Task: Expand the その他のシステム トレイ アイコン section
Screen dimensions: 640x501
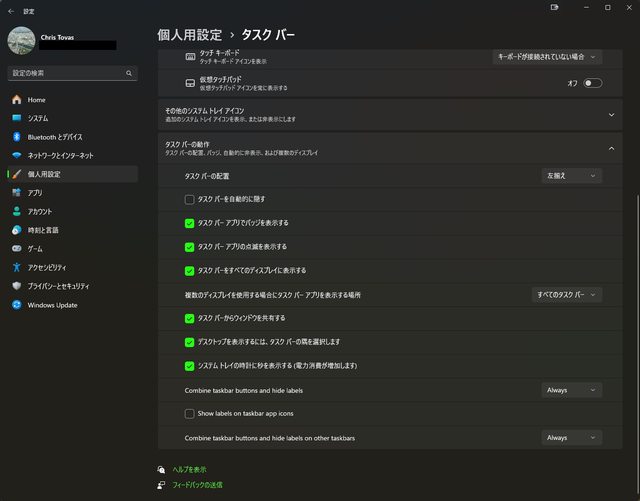Action: pos(611,114)
